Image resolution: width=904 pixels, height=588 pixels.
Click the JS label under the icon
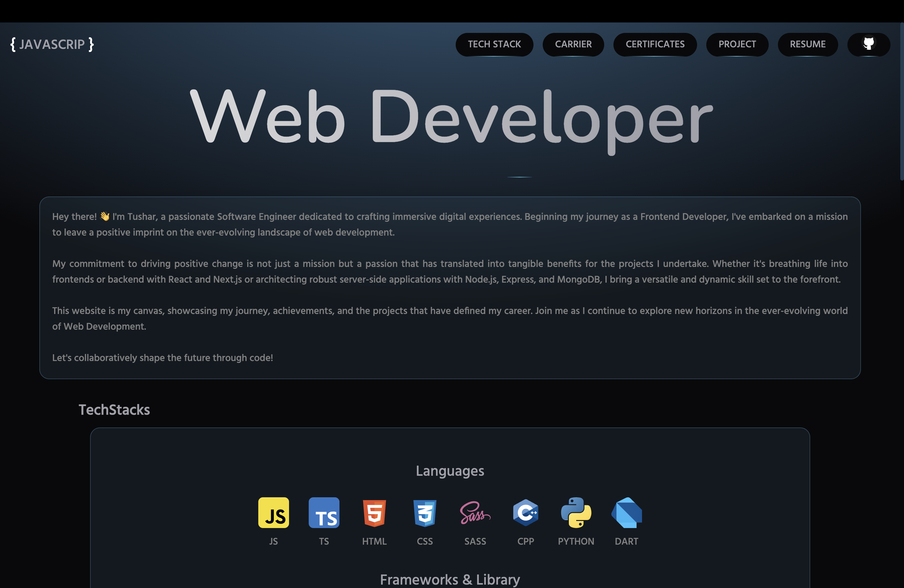coord(273,541)
